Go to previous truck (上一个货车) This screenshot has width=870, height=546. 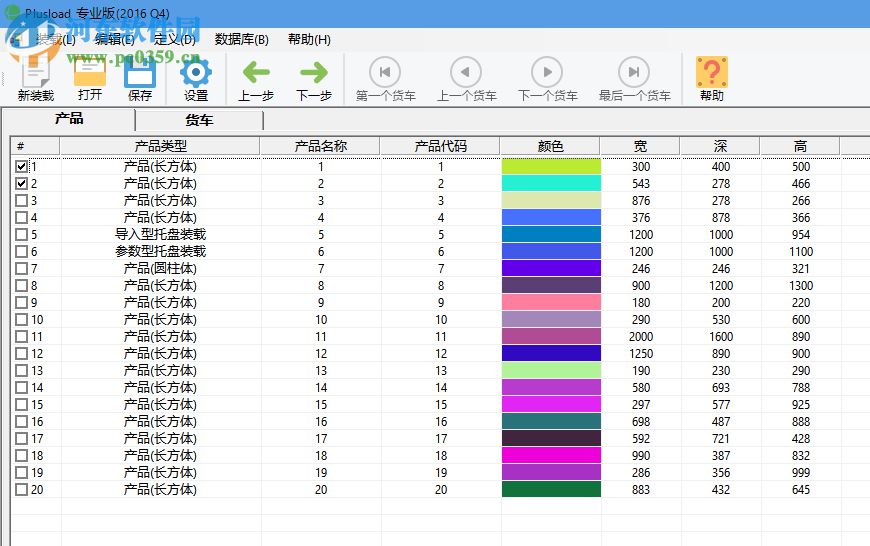(x=466, y=79)
